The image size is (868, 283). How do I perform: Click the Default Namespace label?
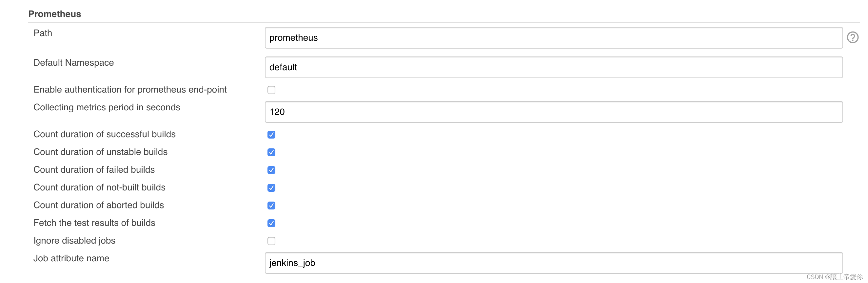click(73, 63)
